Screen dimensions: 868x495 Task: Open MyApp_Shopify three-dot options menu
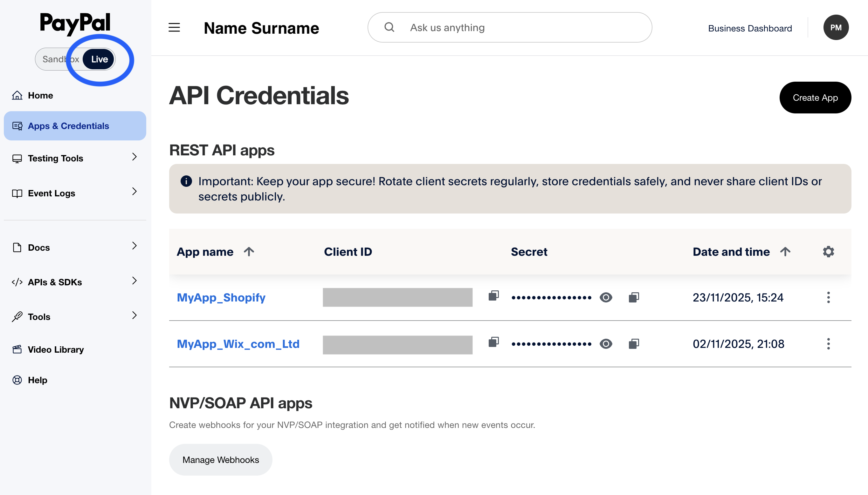[828, 297]
